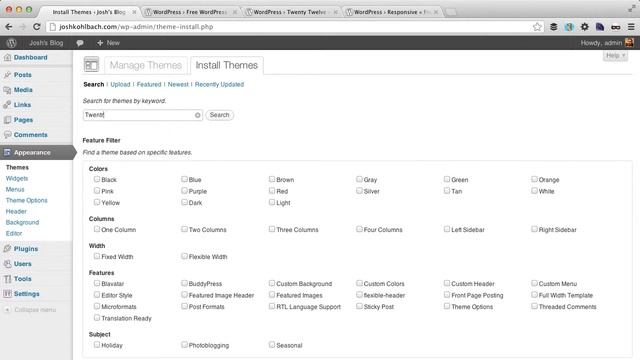Enable the Two Columns filter

pyautogui.click(x=184, y=229)
